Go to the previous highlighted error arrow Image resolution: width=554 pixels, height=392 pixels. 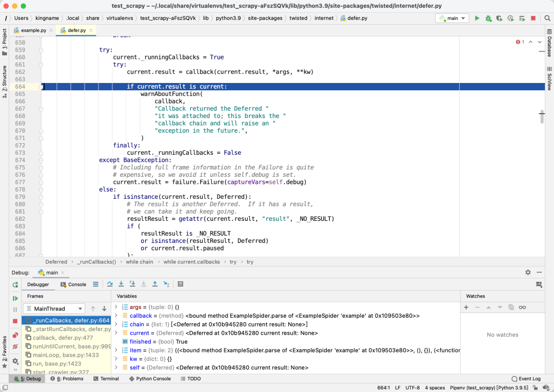[x=530, y=42]
